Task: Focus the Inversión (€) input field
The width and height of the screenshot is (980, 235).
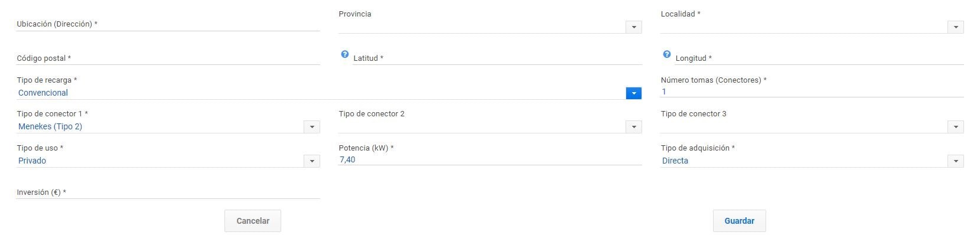Action: tap(168, 192)
